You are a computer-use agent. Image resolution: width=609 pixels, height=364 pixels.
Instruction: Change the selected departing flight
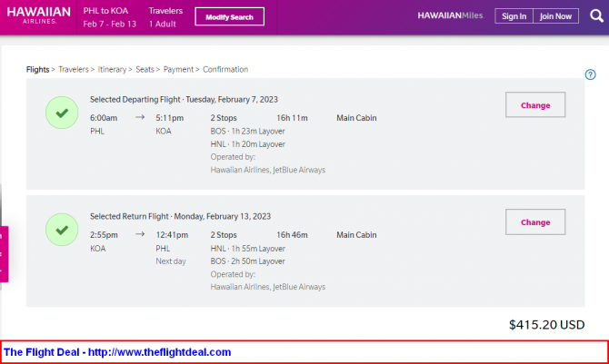coord(535,104)
